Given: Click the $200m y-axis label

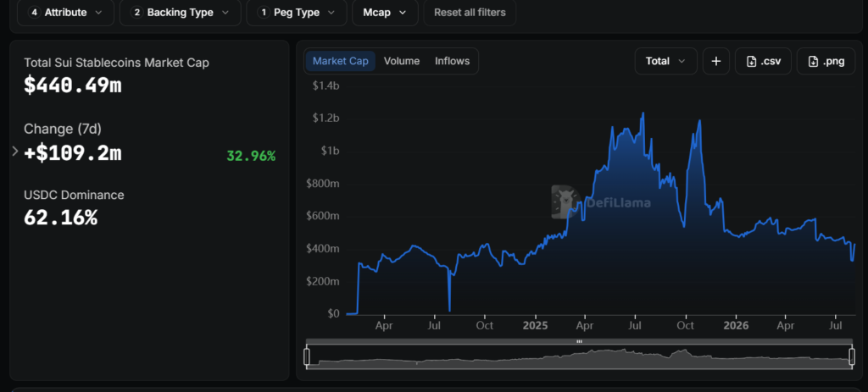Looking at the screenshot, I should coord(323,281).
